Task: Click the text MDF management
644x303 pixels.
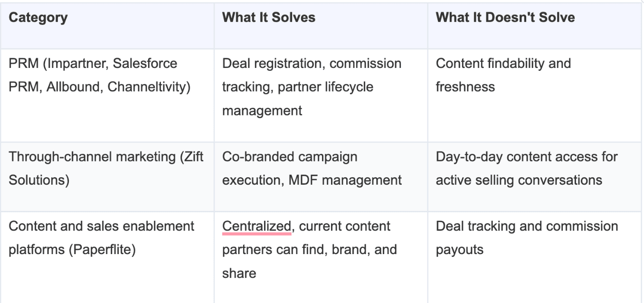Action: click(345, 180)
